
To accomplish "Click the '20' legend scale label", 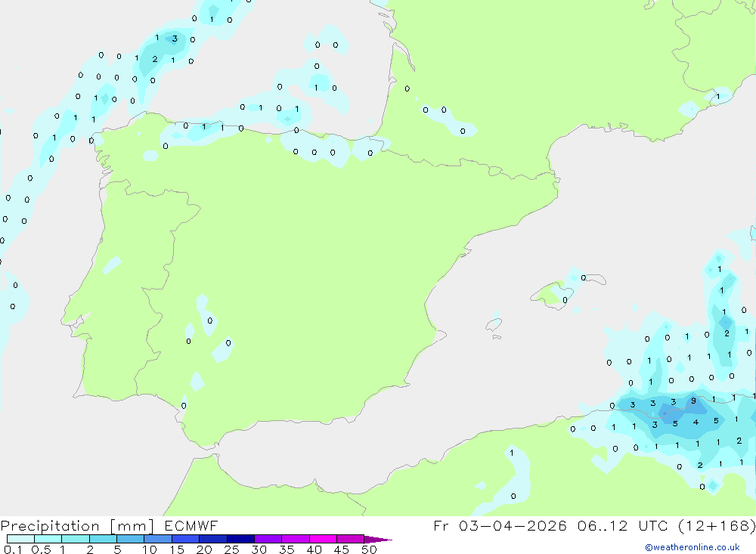I will point(204,549).
